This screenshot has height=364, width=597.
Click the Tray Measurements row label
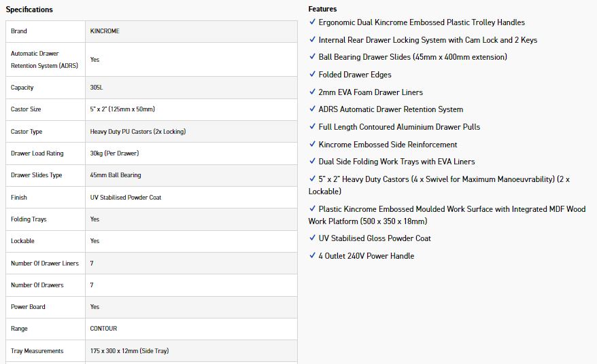coord(37,351)
